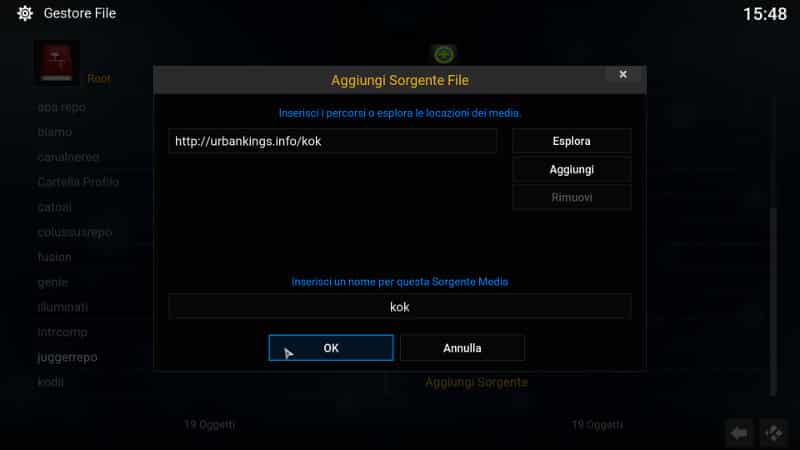Click the Aggiungi button
The image size is (800, 450).
point(571,169)
